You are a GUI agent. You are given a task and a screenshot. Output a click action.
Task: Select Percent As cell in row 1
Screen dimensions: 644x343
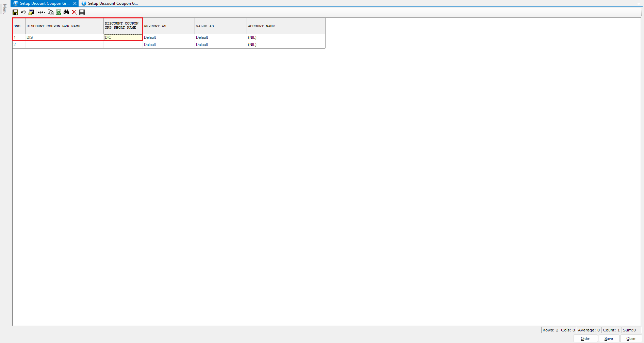168,37
